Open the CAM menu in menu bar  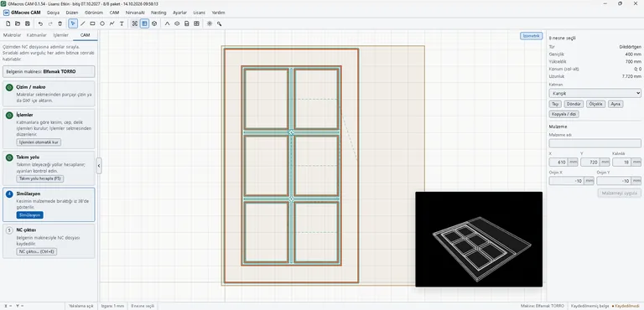(114, 13)
